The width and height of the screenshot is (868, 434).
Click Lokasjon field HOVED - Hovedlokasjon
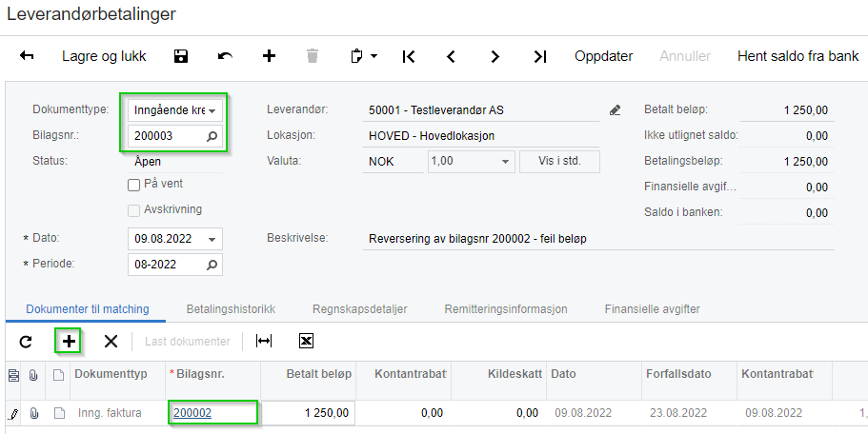(481, 136)
